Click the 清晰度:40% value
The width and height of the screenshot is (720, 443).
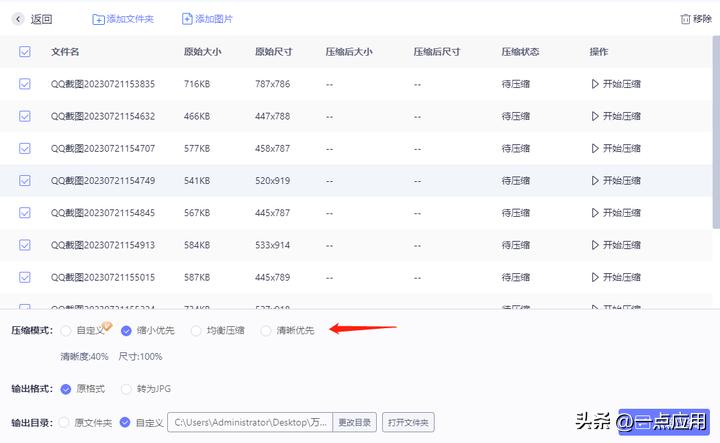click(x=84, y=357)
